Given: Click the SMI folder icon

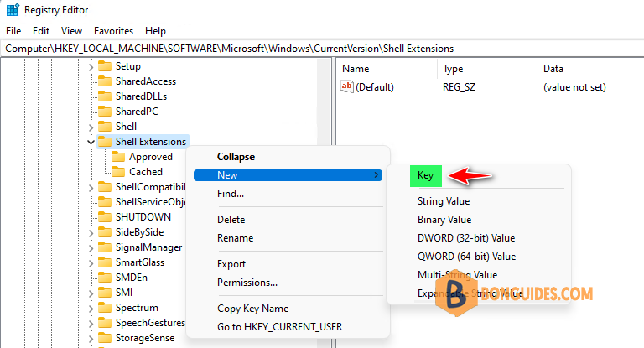Looking at the screenshot, I should pos(105,293).
